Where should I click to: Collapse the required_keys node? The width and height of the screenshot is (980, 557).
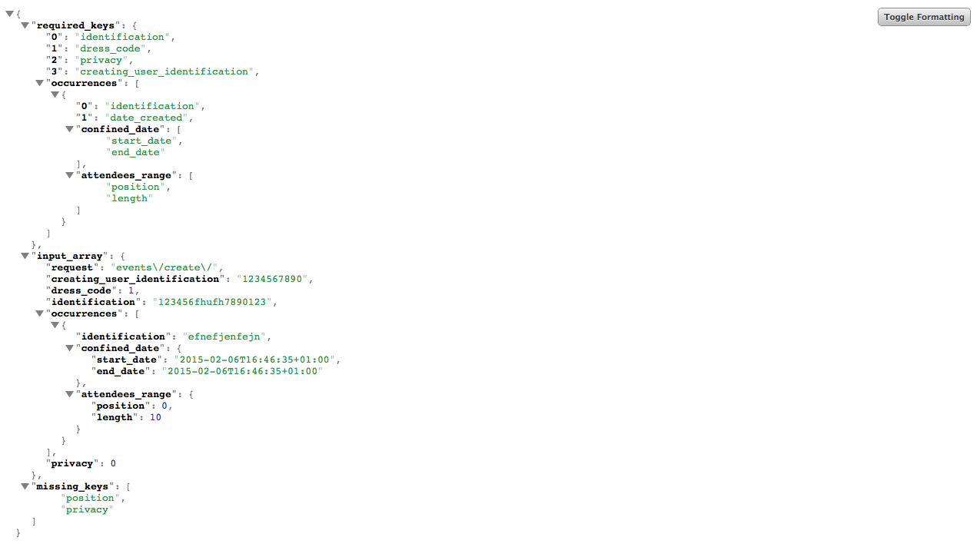(x=25, y=25)
